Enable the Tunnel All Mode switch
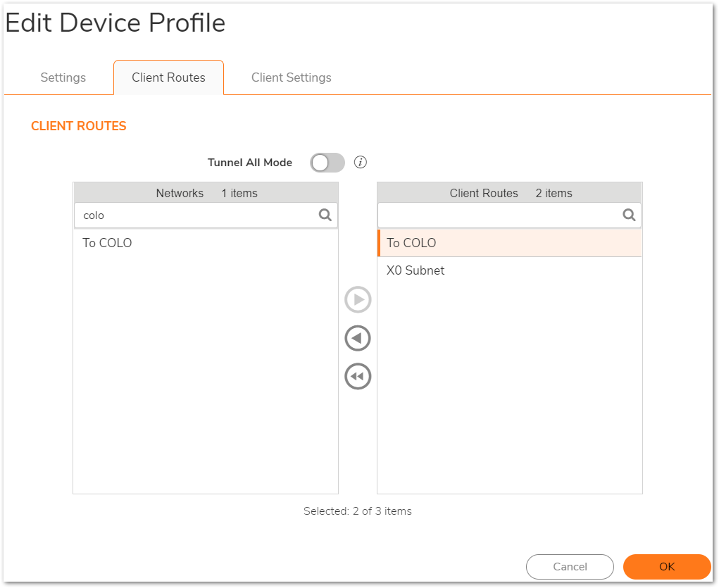 pyautogui.click(x=327, y=163)
